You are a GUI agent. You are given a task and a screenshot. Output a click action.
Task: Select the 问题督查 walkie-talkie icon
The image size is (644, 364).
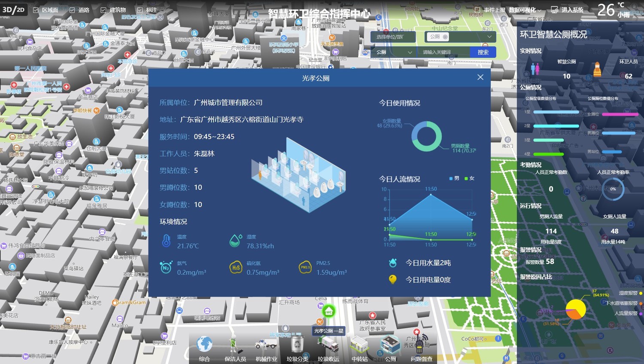[x=421, y=344]
